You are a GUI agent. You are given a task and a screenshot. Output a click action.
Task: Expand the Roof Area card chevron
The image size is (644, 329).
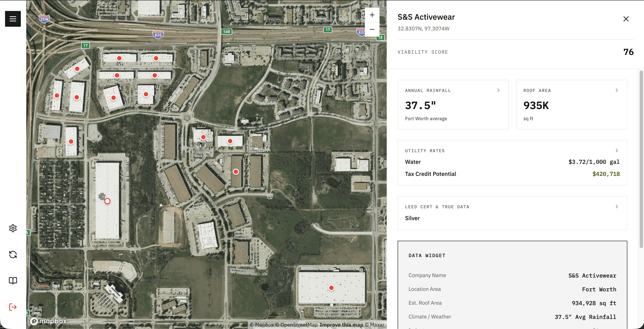pos(617,90)
